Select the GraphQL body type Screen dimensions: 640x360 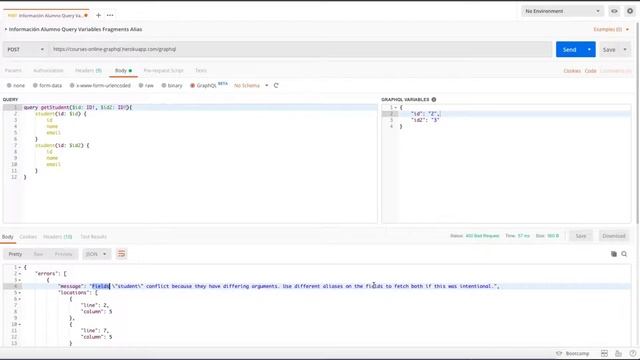[203, 85]
